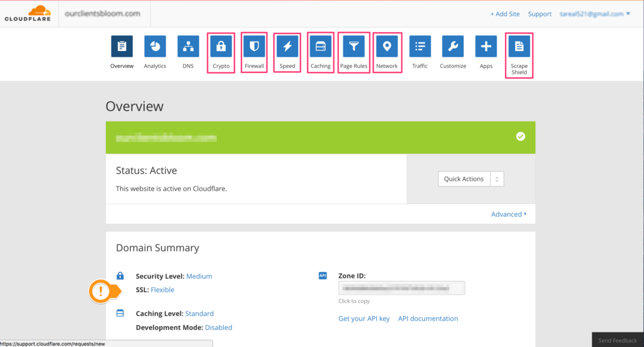
Task: Open the Traffic list icon
Action: pos(419,46)
